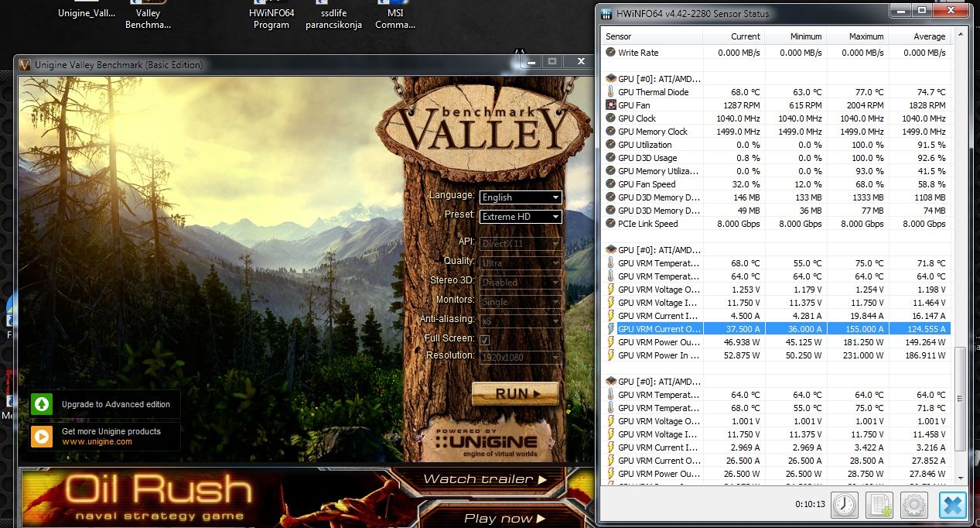This screenshot has width=980, height=528.
Task: Select the Unigine_Vall... desktop file
Action: (x=86, y=12)
